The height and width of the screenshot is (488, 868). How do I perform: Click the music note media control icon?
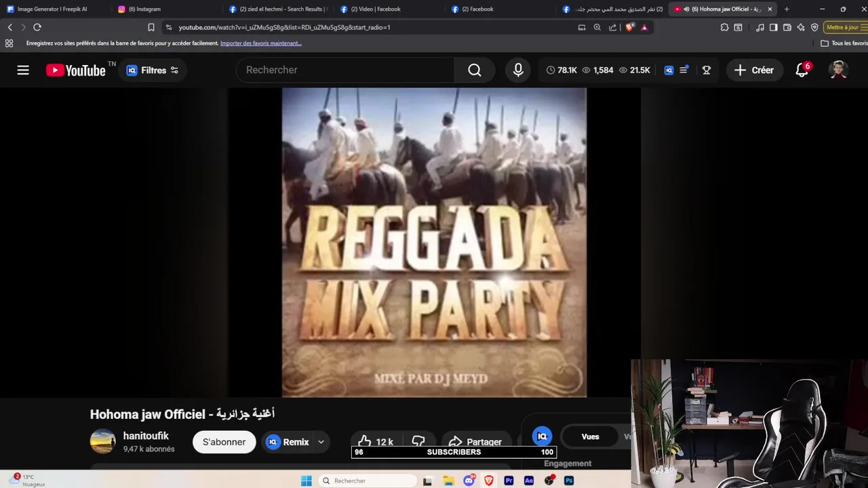[x=759, y=27]
